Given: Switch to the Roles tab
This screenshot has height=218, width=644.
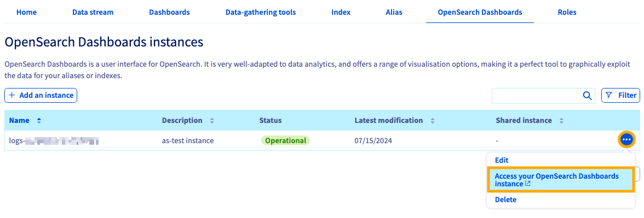Looking at the screenshot, I should click(567, 12).
